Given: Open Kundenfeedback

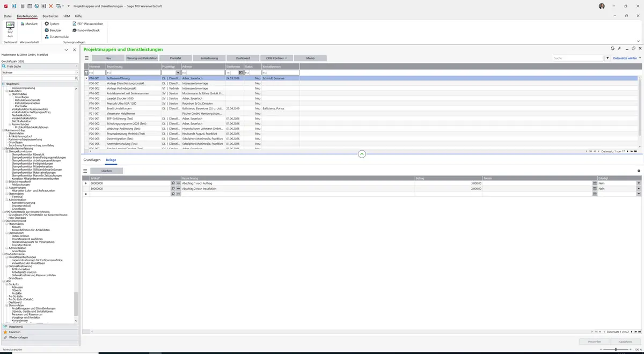Looking at the screenshot, I should pos(86,30).
